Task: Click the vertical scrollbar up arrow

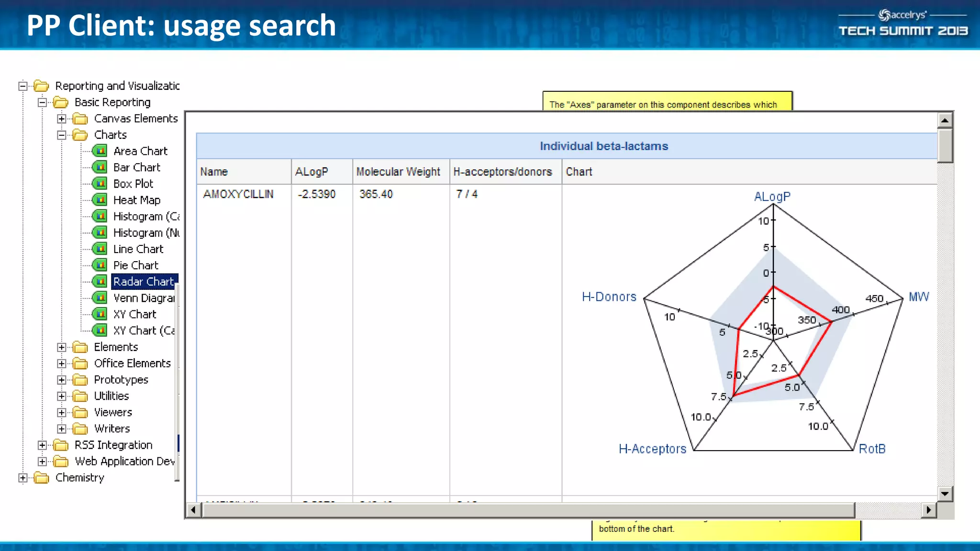Action: [x=945, y=120]
